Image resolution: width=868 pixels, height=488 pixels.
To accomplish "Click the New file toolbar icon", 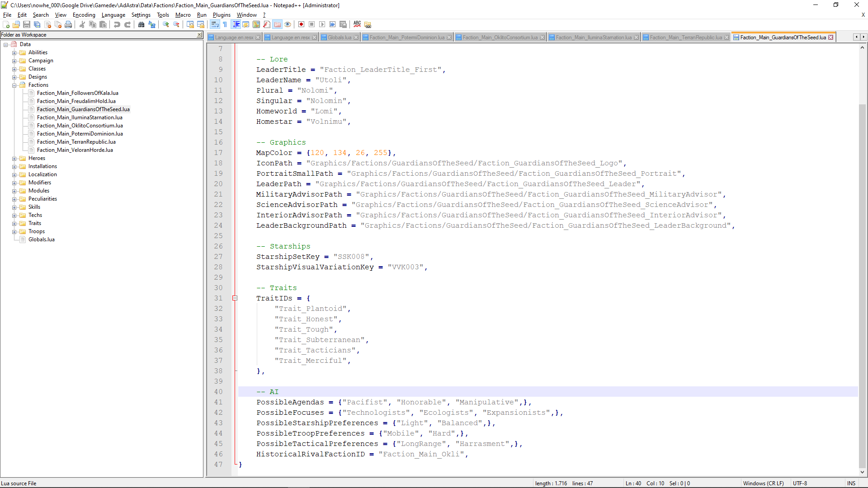I will [6, 24].
